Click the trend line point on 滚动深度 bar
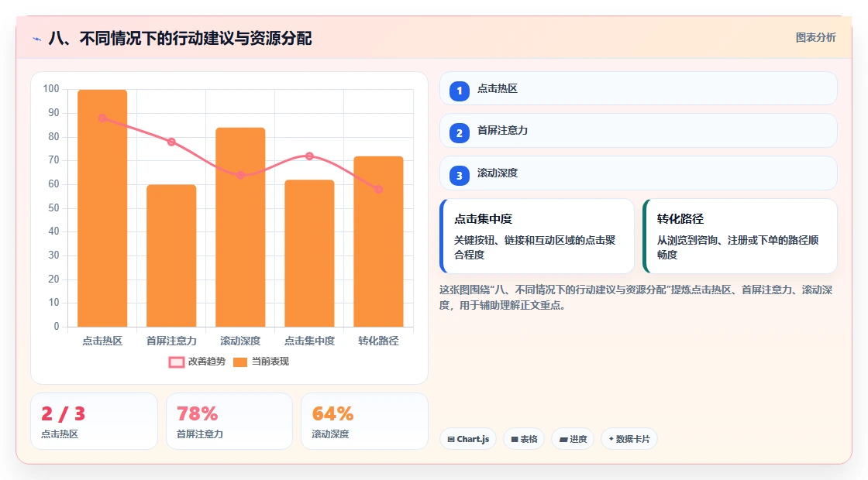 click(240, 175)
